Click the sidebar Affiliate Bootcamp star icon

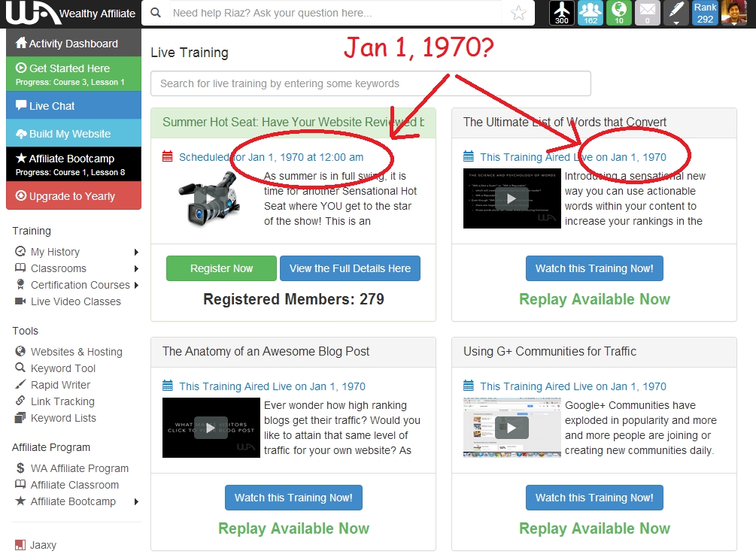point(20,501)
